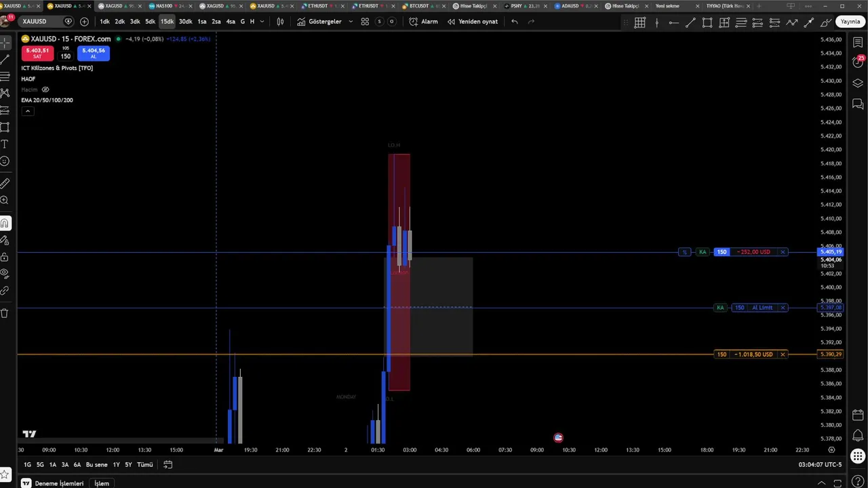The width and height of the screenshot is (868, 488).
Task: Select the vertical line tool in favorites toolbar
Action: [x=656, y=22]
